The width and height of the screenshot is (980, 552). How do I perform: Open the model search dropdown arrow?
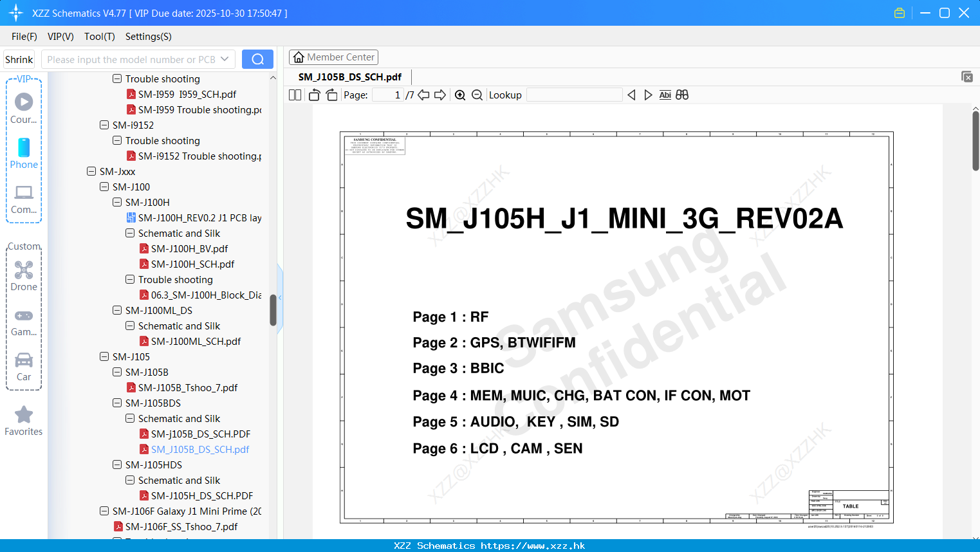point(226,59)
